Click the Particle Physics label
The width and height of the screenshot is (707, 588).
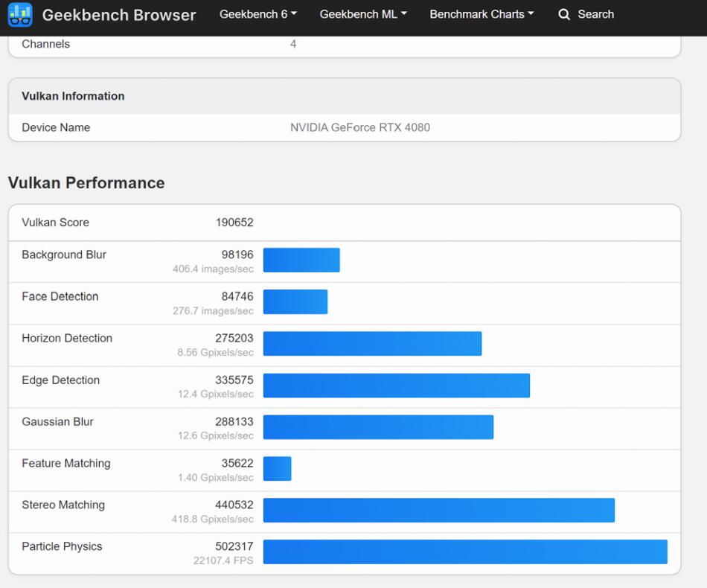tap(62, 546)
